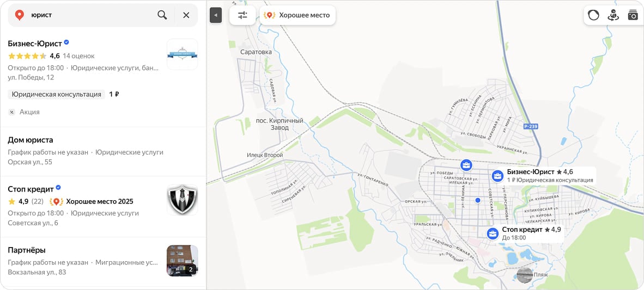Image resolution: width=644 pixels, height=290 pixels.
Task: Click the small blue dot marker on map
Action: pyautogui.click(x=478, y=200)
